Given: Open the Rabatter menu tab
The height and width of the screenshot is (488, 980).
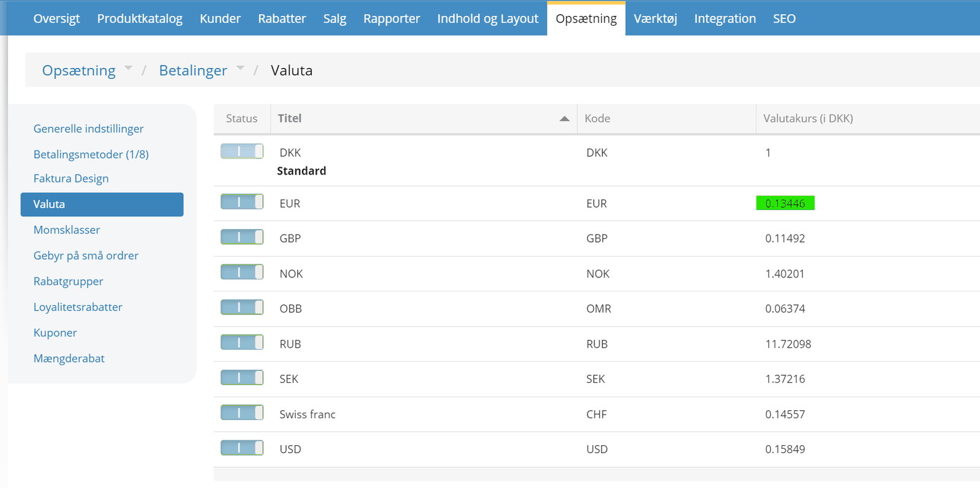Looking at the screenshot, I should [282, 18].
